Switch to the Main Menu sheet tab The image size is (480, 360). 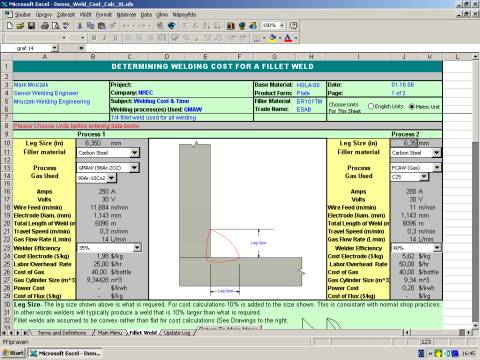(110, 333)
